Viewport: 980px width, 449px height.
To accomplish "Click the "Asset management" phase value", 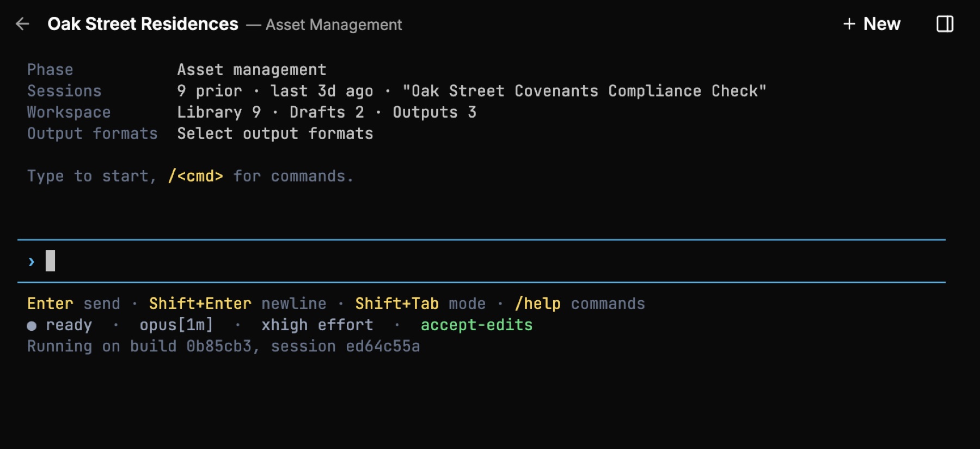I will coord(252,70).
